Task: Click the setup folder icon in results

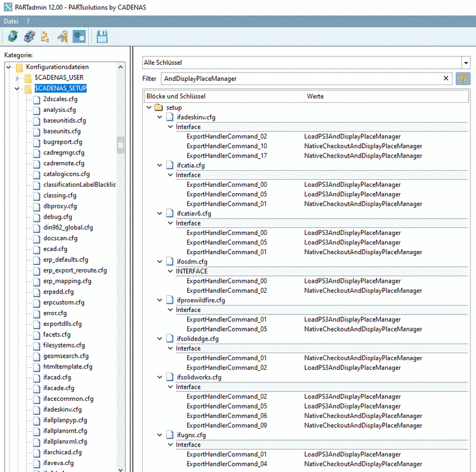Action: click(159, 108)
